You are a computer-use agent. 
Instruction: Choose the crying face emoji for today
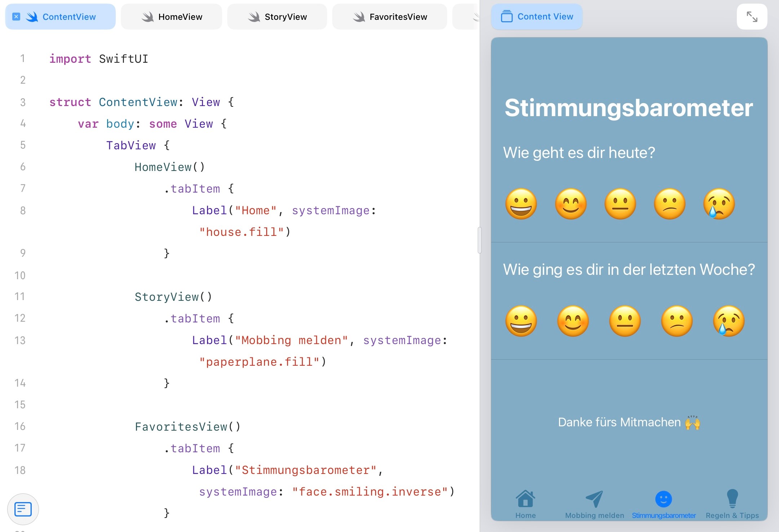[719, 204]
